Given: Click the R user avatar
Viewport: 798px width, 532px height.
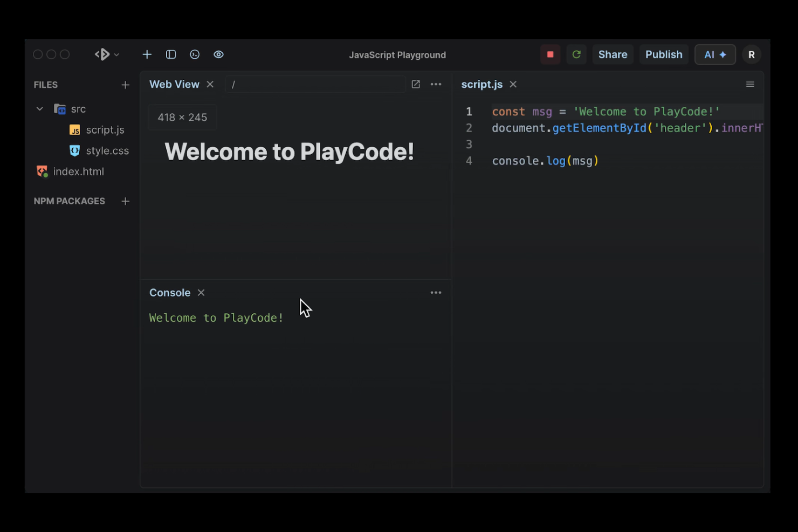Looking at the screenshot, I should coord(752,54).
